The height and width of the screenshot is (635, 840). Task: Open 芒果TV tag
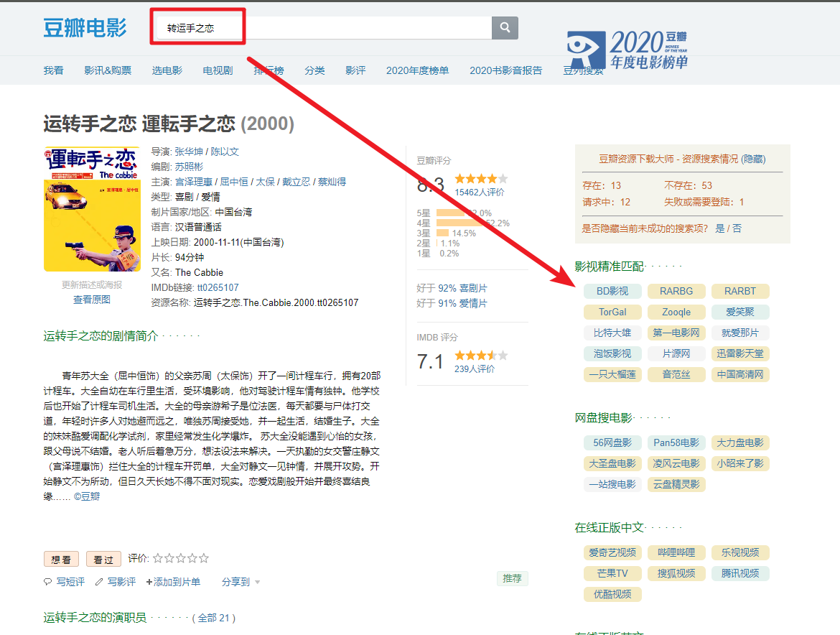[612, 573]
